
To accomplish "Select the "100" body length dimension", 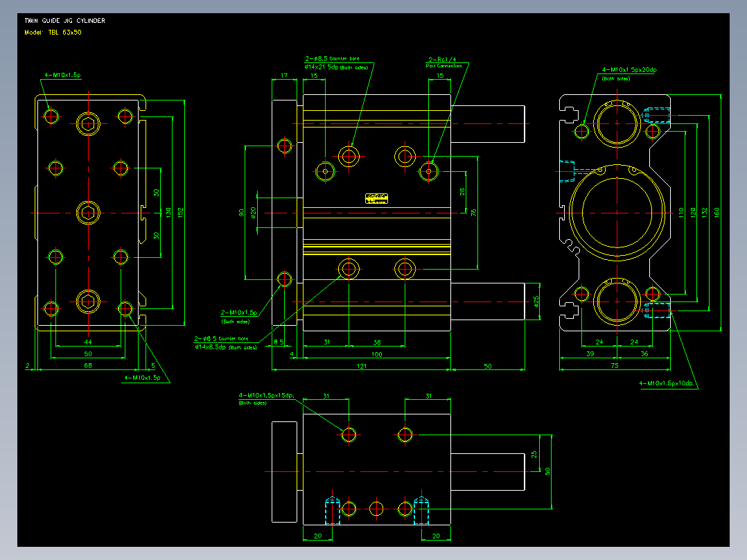I will click(x=377, y=355).
